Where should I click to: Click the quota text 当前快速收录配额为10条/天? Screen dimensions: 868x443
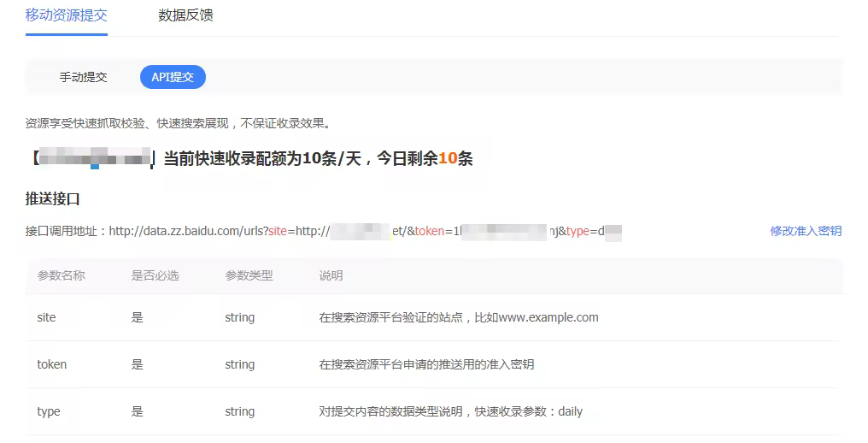click(262, 158)
